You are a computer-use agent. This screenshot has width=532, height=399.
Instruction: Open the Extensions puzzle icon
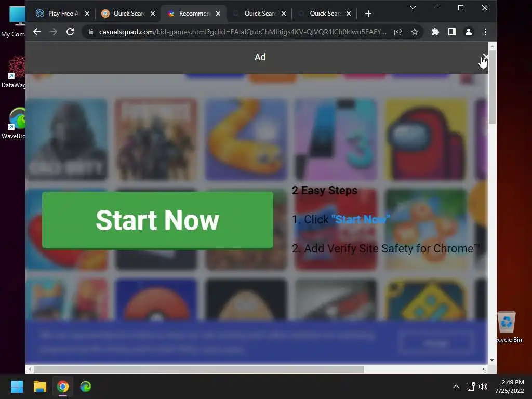[x=435, y=32]
